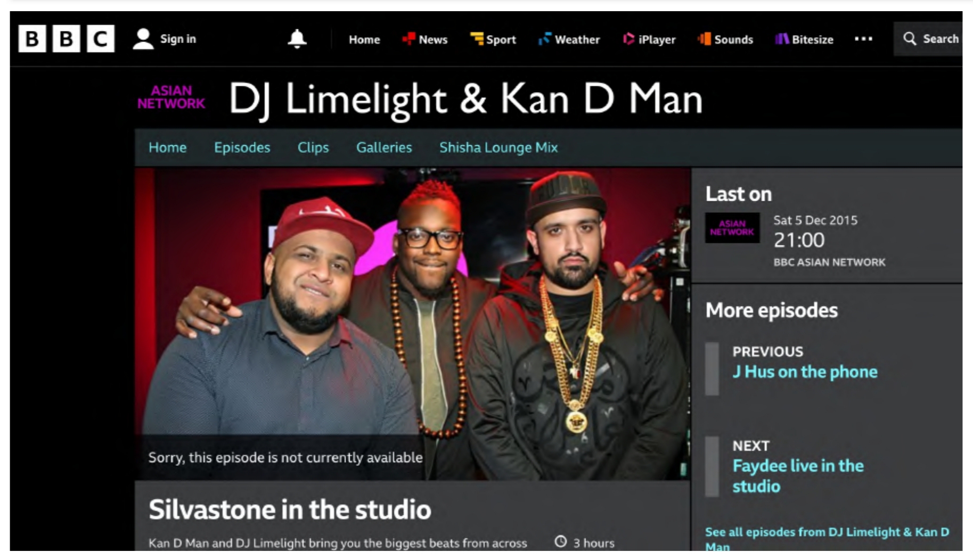The width and height of the screenshot is (973, 560).
Task: Click the Asian Network logo beside title
Action: [171, 97]
